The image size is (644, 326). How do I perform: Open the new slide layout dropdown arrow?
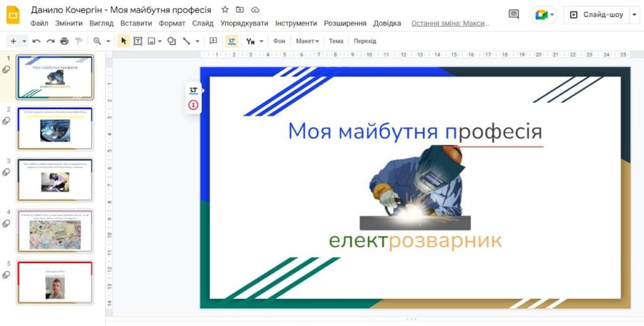25,41
